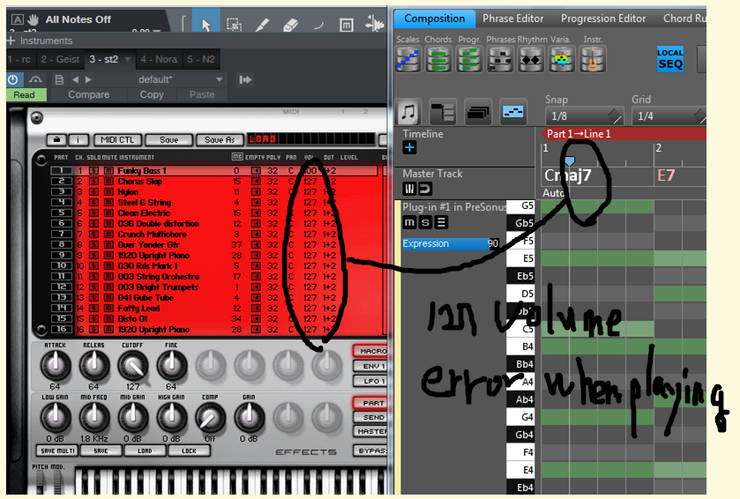Go to next preset arrow
740x499 pixels.
[x=88, y=80]
